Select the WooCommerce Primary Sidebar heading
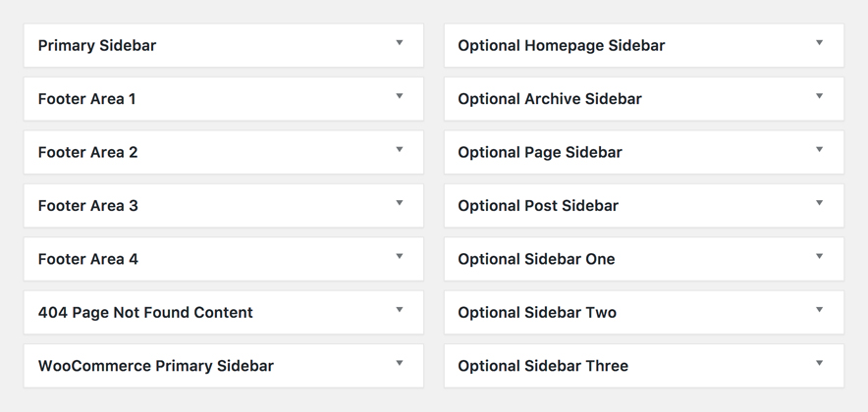This screenshot has width=868, height=412. click(156, 366)
